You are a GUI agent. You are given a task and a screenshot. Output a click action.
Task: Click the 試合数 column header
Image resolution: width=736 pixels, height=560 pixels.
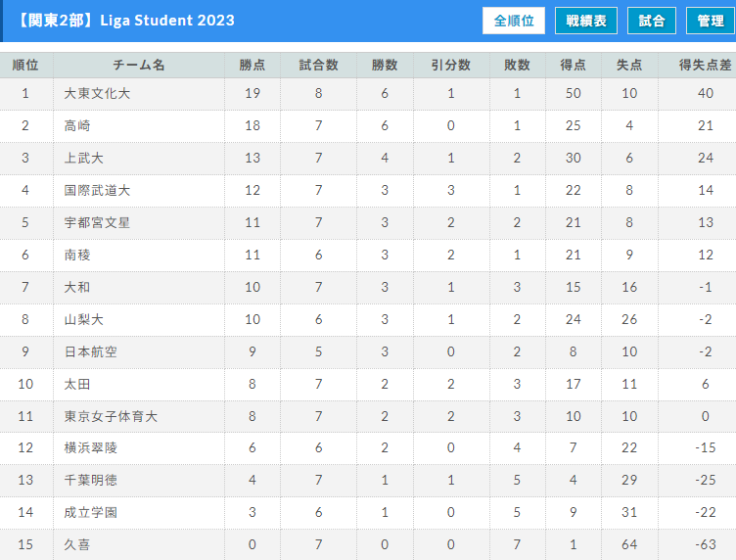(319, 65)
